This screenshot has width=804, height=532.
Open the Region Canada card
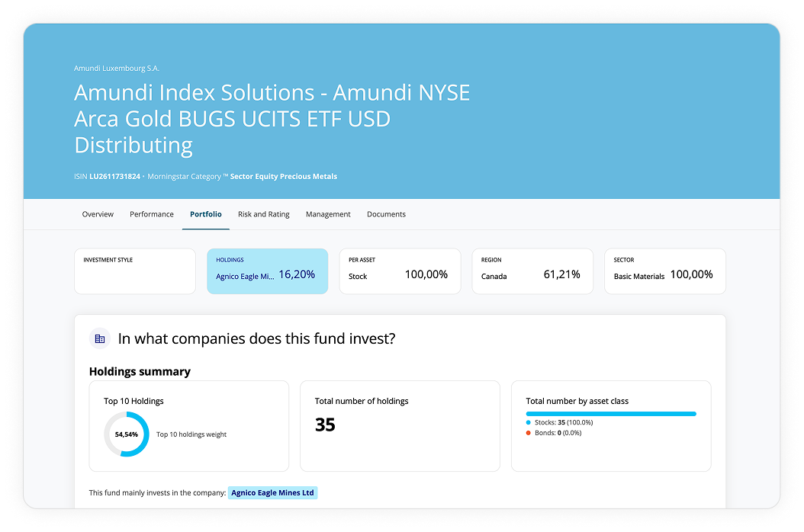532,271
